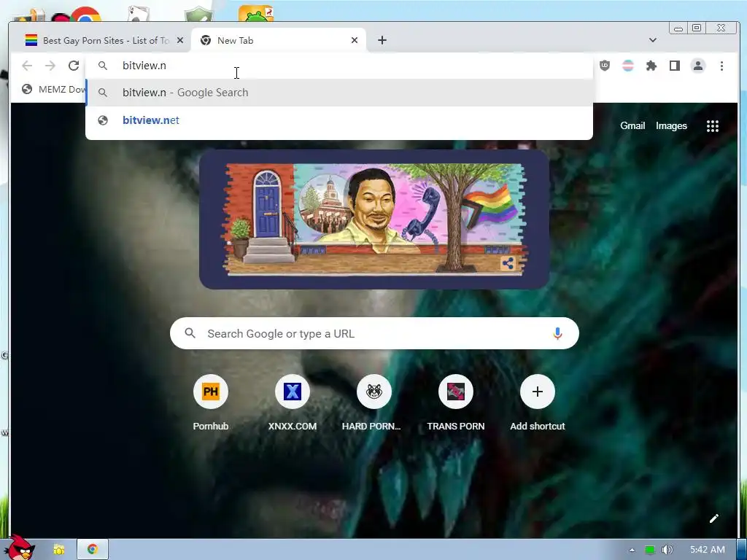Image resolution: width=747 pixels, height=560 pixels.
Task: Close the New Tab tab
Action: [355, 41]
